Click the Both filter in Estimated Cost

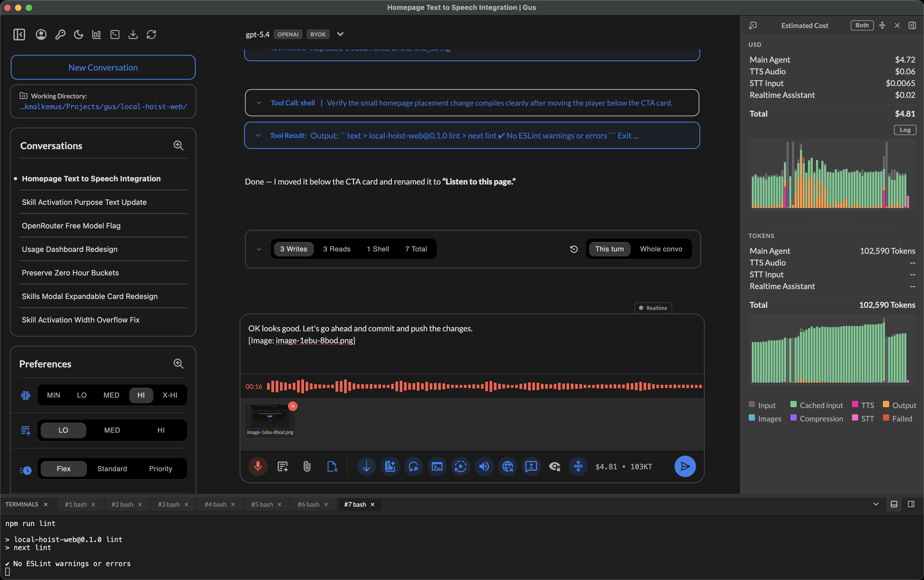(862, 25)
